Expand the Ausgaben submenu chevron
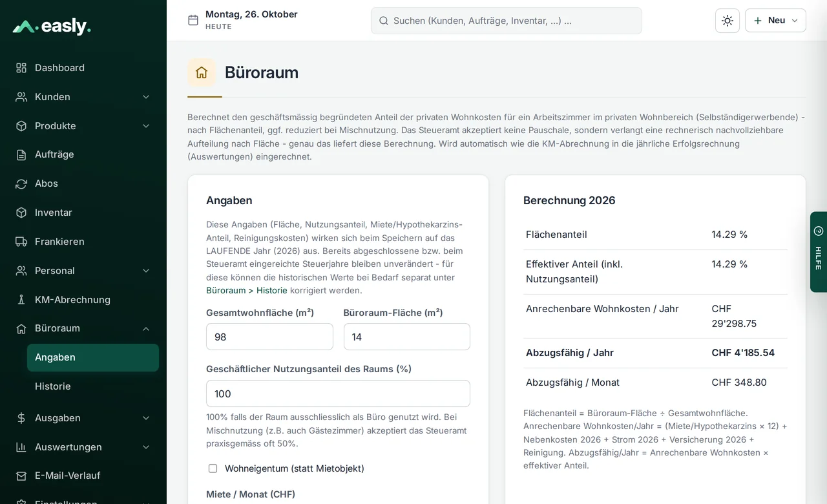 pyautogui.click(x=146, y=418)
